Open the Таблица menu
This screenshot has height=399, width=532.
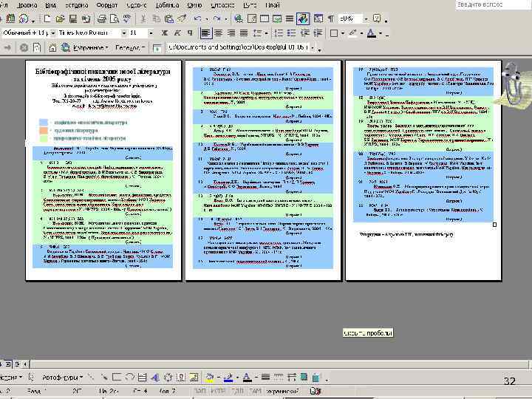[x=167, y=5]
